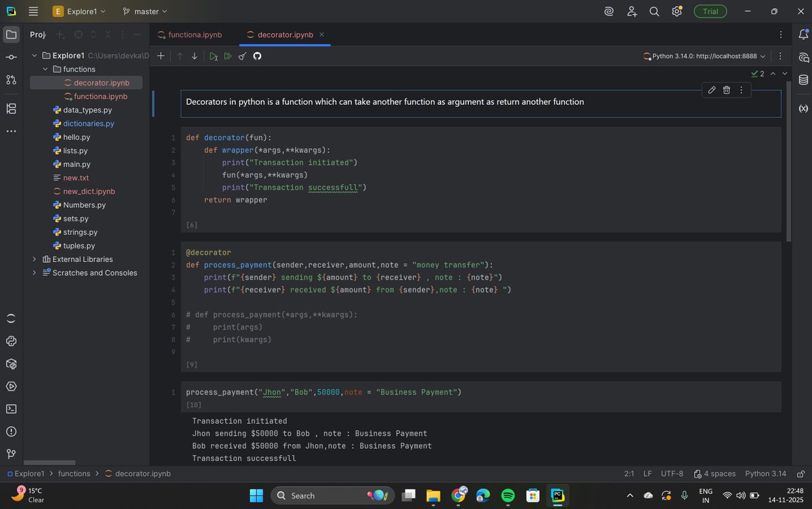Screen dimensions: 812x509
Task: Open Spotify from the Windows taskbar
Action: [x=507, y=495]
